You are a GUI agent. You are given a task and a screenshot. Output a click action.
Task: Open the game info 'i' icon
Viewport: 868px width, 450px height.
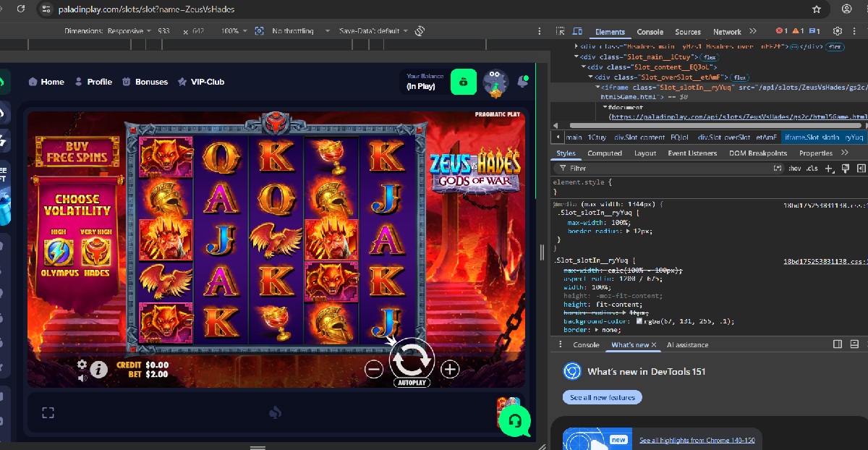pyautogui.click(x=98, y=370)
